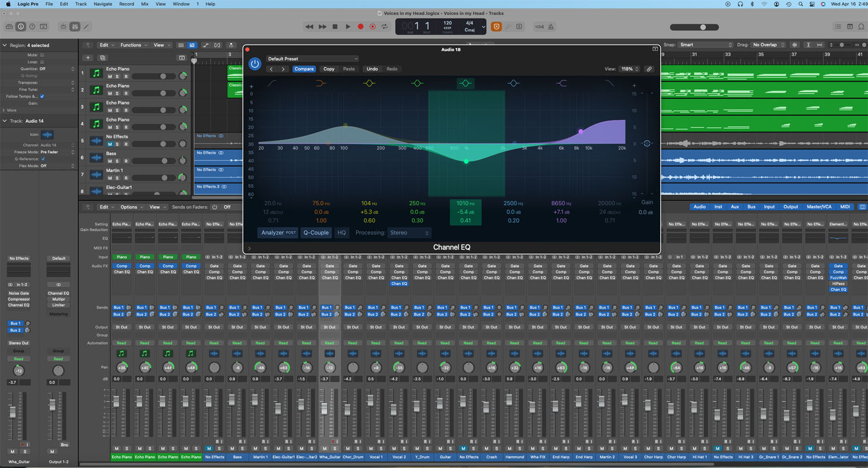Viewport: 868px width, 468px height.
Task: Enable the high cut filter band
Action: click(609, 83)
